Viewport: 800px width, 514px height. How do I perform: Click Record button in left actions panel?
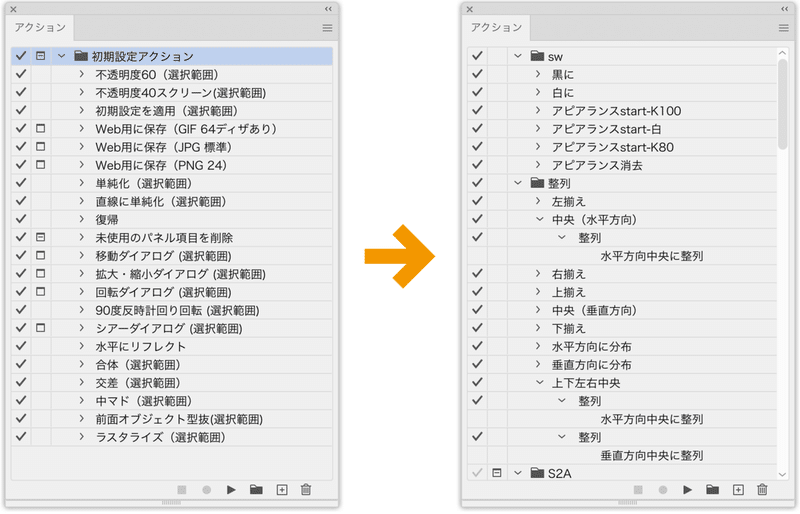coord(207,490)
